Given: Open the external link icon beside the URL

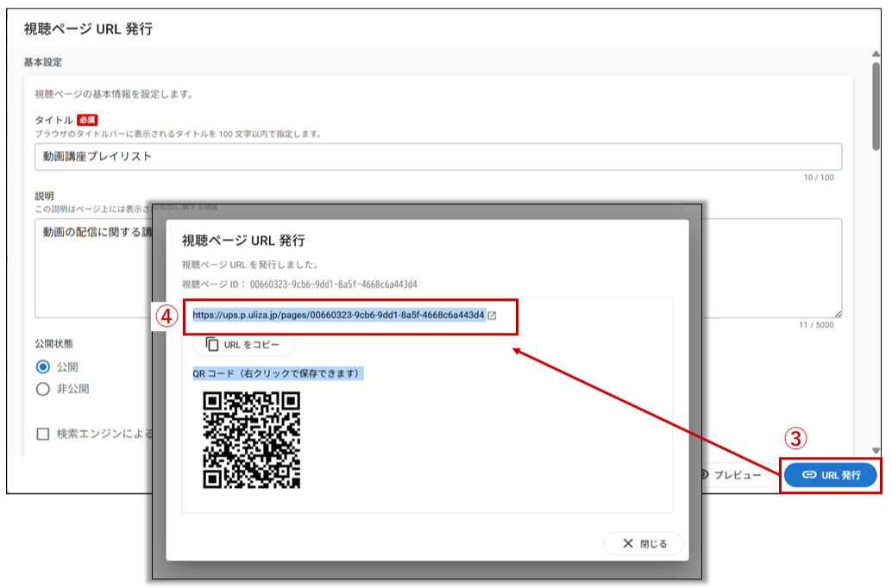Looking at the screenshot, I should pyautogui.click(x=493, y=316).
